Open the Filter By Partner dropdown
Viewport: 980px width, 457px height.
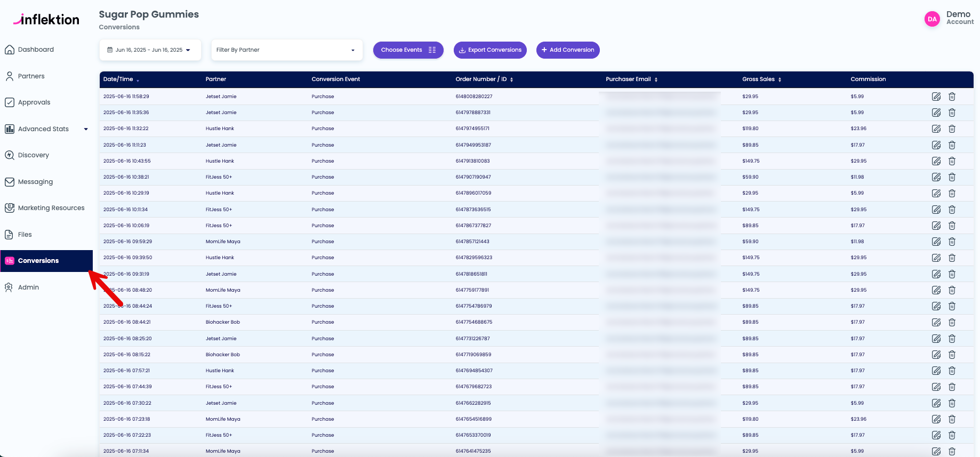tap(287, 50)
